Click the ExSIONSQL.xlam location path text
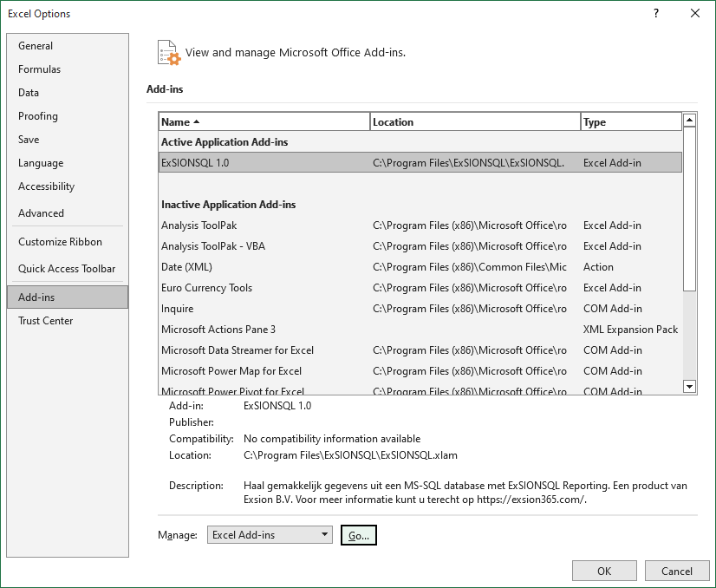Image resolution: width=716 pixels, height=588 pixels. click(350, 455)
